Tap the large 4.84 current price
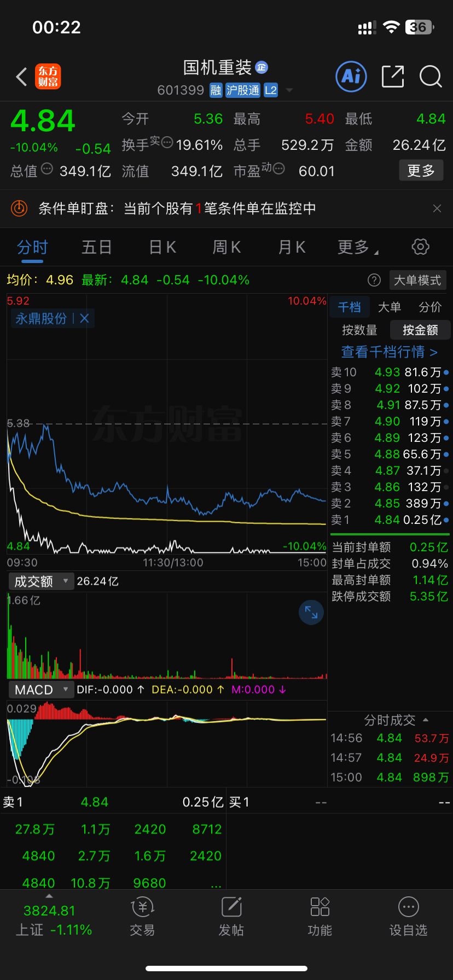Screen dimensions: 453x980 (x=43, y=121)
